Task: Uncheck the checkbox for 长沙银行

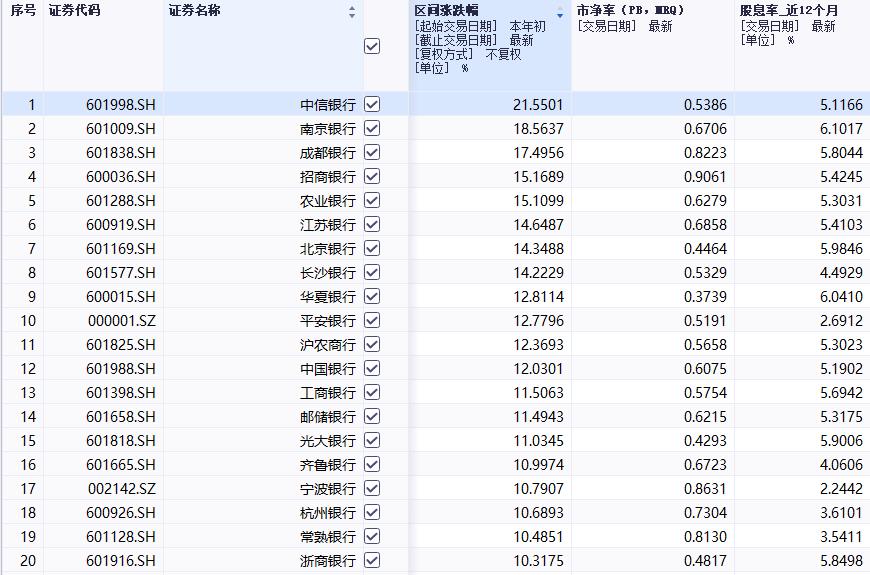Action: click(x=372, y=273)
